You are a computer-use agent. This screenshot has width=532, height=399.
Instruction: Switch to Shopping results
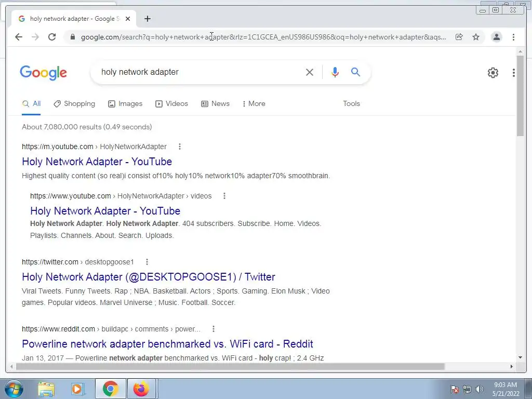(74, 104)
